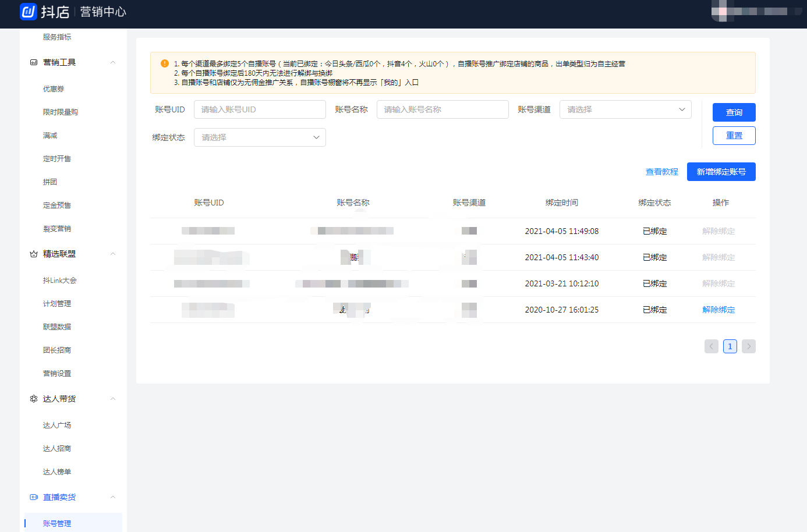Image resolution: width=807 pixels, height=532 pixels.
Task: Click the blurred user account in header
Action: coord(756,12)
